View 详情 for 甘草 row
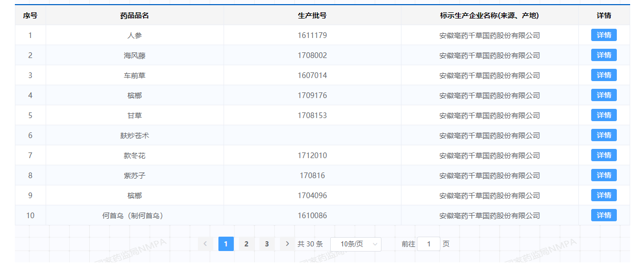 (603, 116)
